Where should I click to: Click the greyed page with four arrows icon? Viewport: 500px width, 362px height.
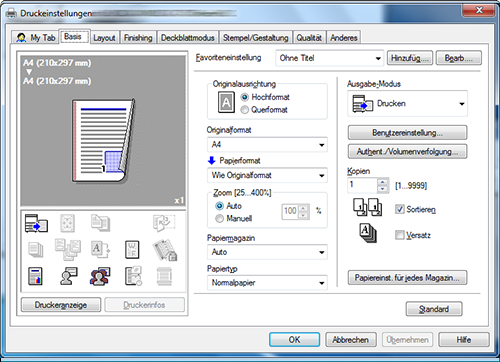click(x=68, y=223)
